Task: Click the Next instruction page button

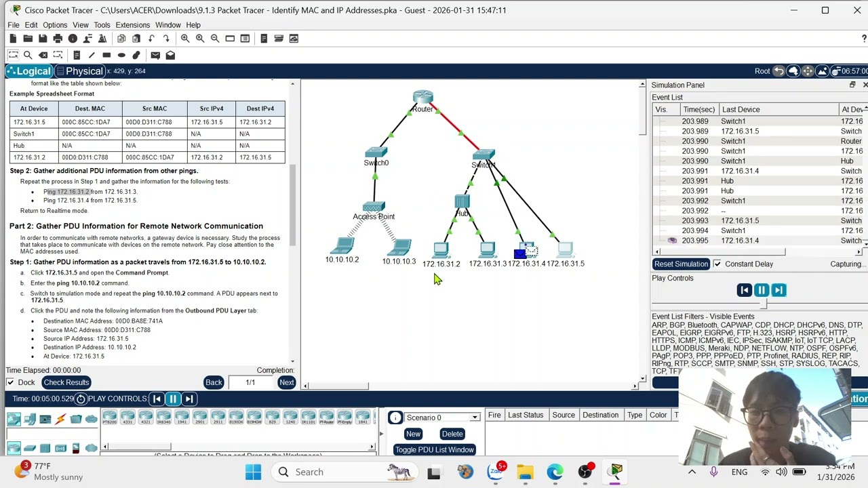Action: click(286, 382)
